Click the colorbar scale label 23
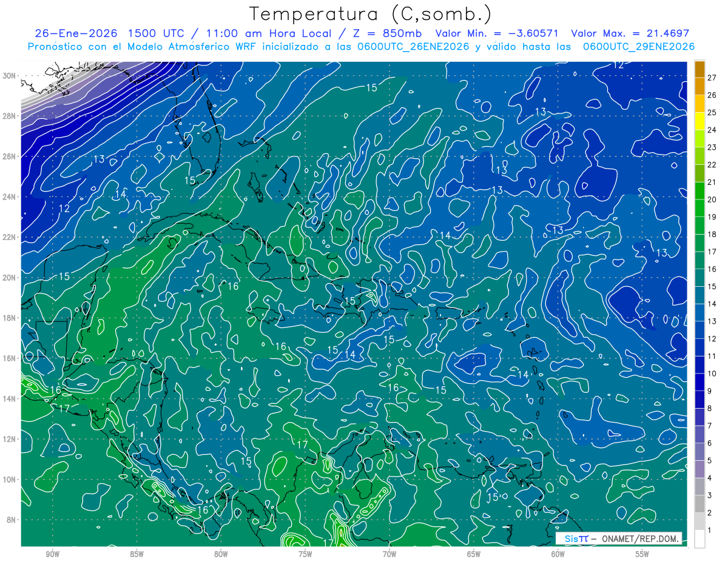This screenshot has height=562, width=728. [712, 147]
